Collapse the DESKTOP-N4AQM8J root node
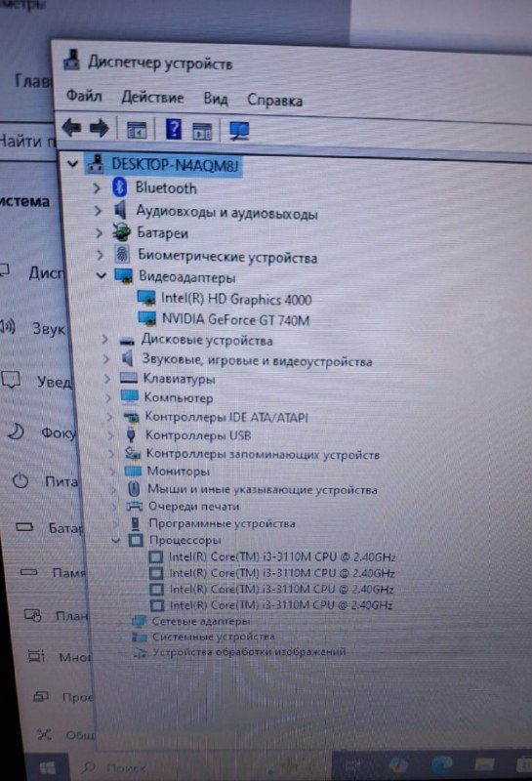 click(72, 163)
